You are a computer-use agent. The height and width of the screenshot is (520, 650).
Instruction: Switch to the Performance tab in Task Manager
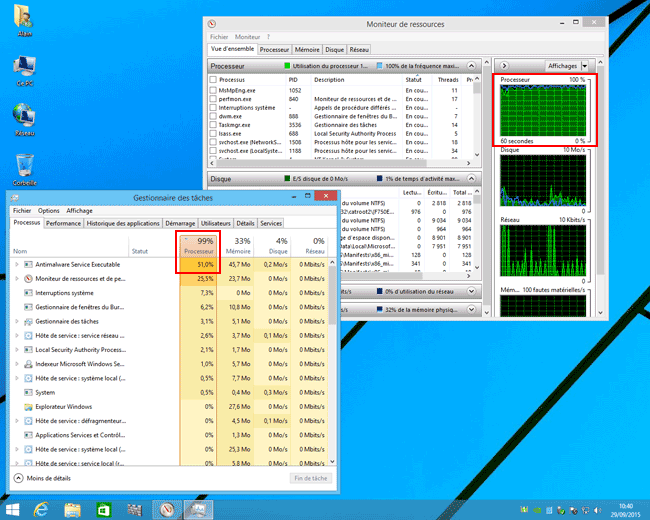click(x=63, y=223)
